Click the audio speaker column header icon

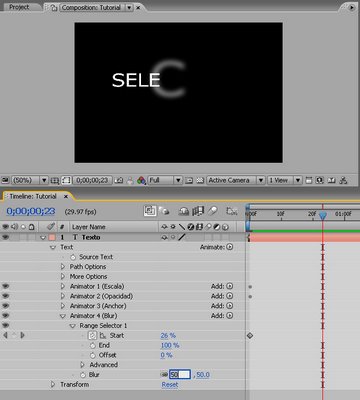pos(14,227)
